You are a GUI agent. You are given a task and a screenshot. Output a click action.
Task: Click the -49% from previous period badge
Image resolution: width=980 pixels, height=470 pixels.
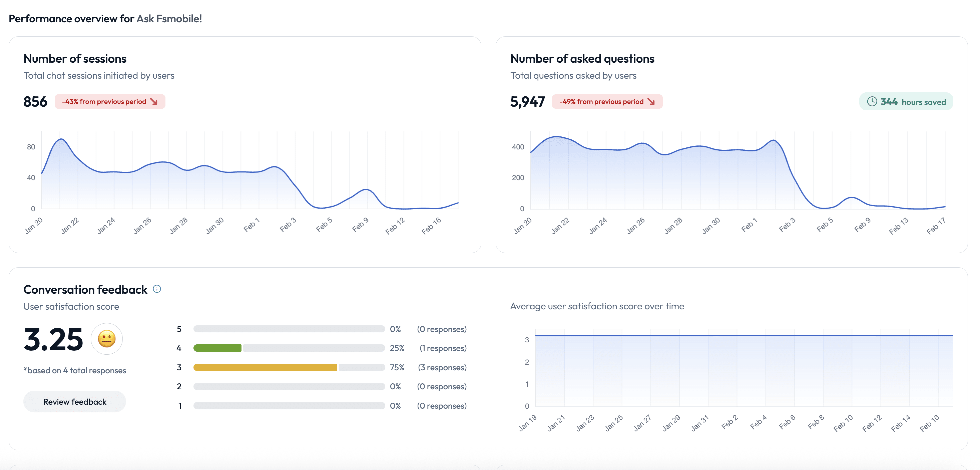pos(607,102)
